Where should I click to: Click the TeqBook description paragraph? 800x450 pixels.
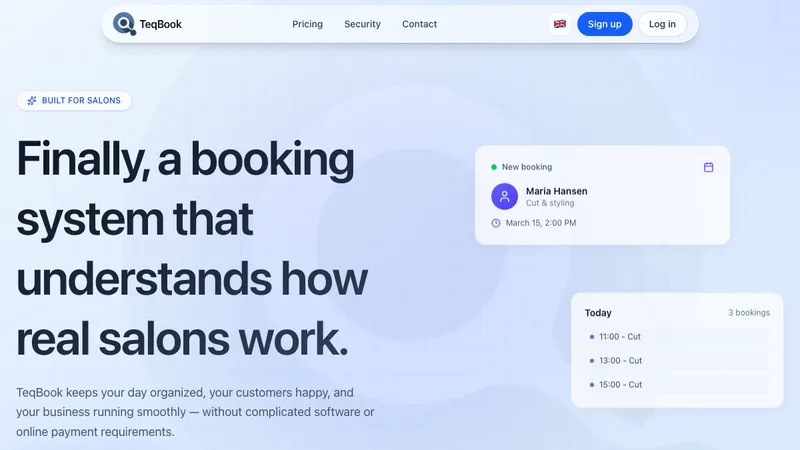click(195, 412)
